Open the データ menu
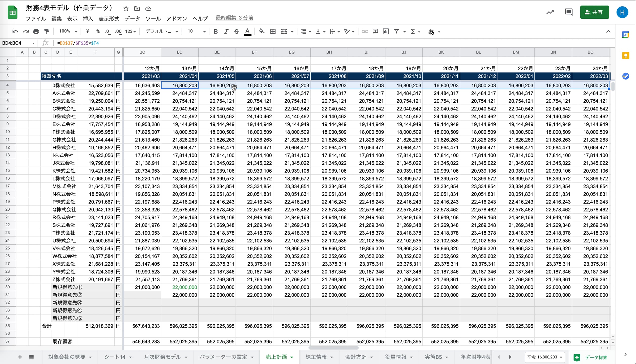The width and height of the screenshot is (636, 364). (x=132, y=18)
